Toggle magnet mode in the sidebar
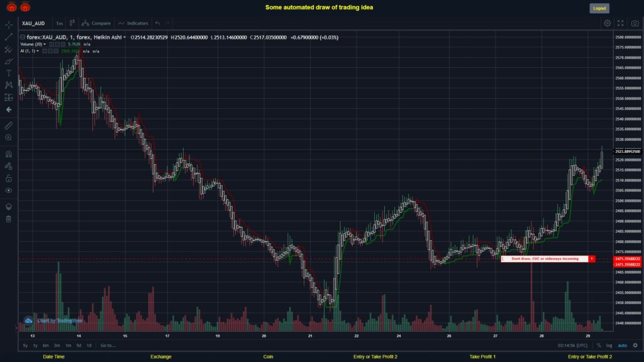Image resolution: width=644 pixels, height=362 pixels. pyautogui.click(x=9, y=154)
